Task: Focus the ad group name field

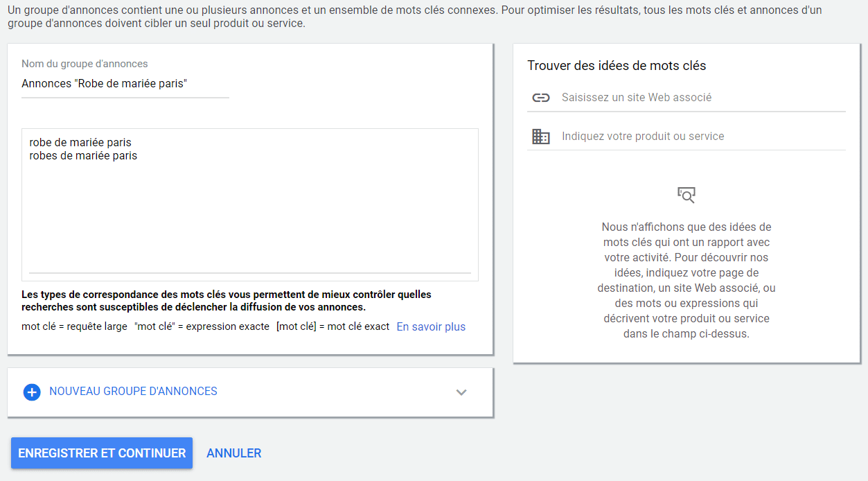Action: [125, 84]
